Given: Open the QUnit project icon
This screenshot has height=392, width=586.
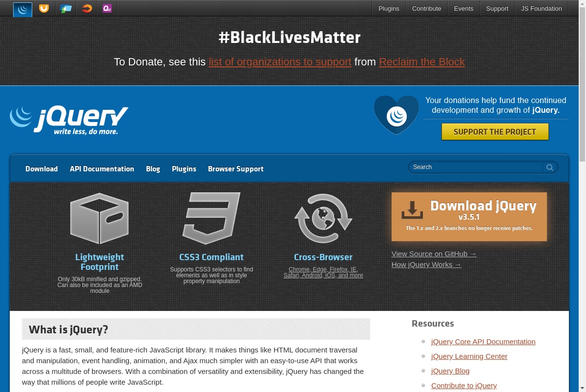Looking at the screenshot, I should point(107,8).
